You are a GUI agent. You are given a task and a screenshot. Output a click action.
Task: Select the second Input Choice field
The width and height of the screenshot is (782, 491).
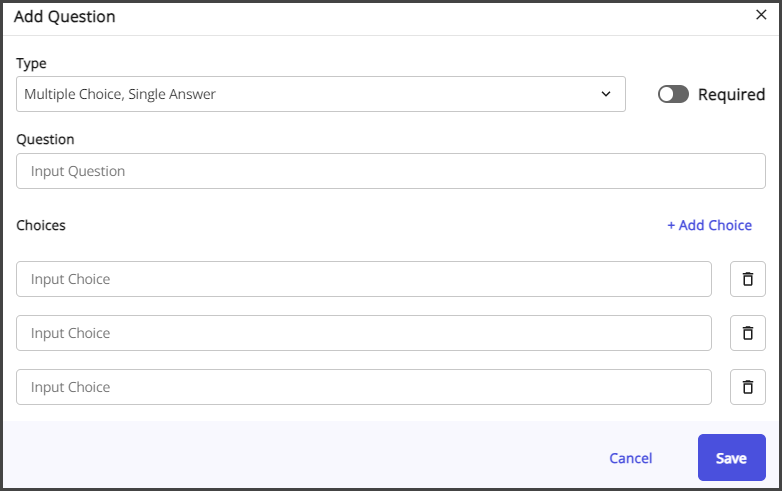[364, 333]
